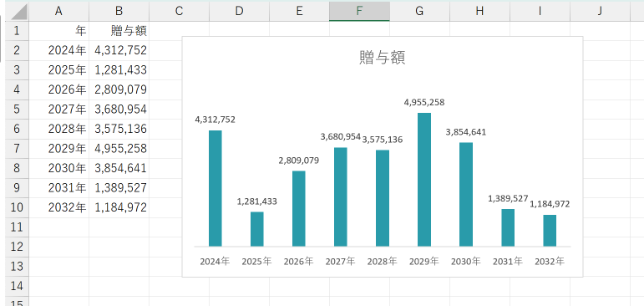Viewport: 644px width, 306px height.
Task: Click cell B3 value 1,281,433
Action: [x=119, y=70]
